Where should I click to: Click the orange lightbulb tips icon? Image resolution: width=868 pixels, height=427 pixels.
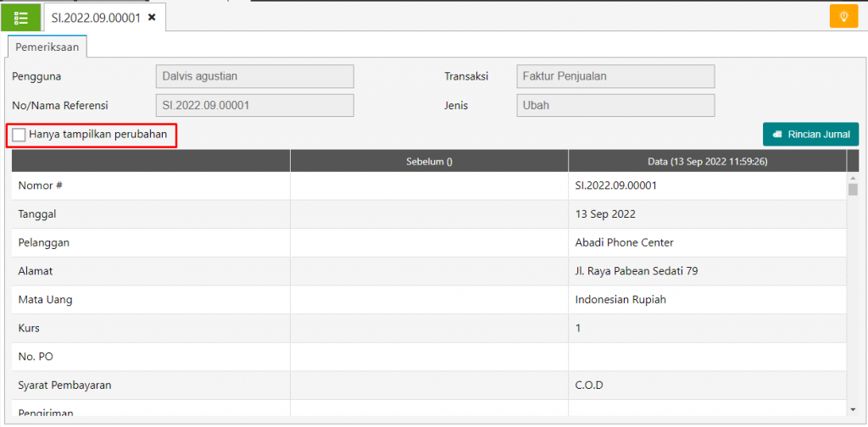843,16
